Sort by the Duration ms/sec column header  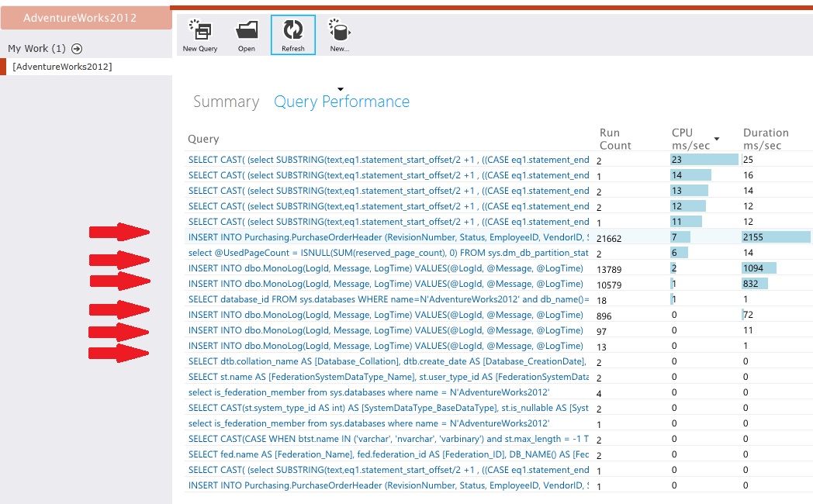[766, 139]
